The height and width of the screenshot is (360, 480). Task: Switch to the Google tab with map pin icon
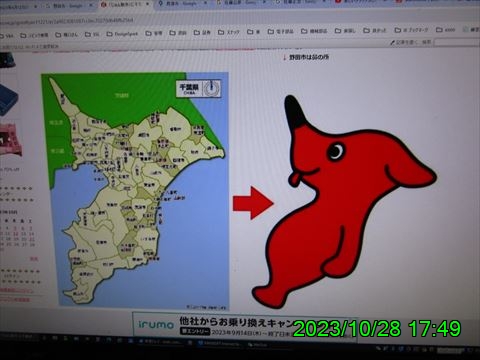pyautogui.click(x=182, y=4)
